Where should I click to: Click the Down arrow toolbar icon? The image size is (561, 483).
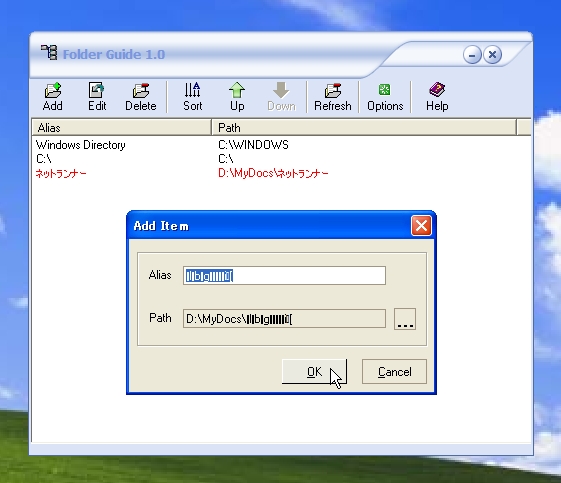(281, 97)
